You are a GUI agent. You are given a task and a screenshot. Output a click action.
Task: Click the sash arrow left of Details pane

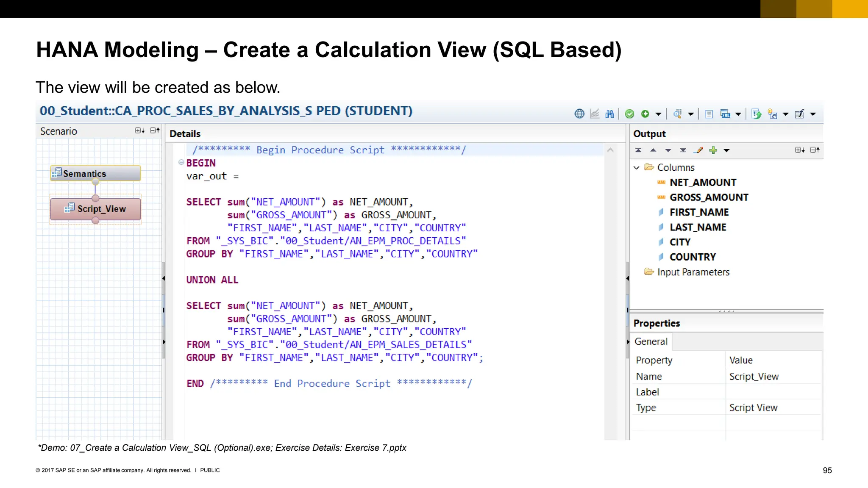click(x=164, y=278)
